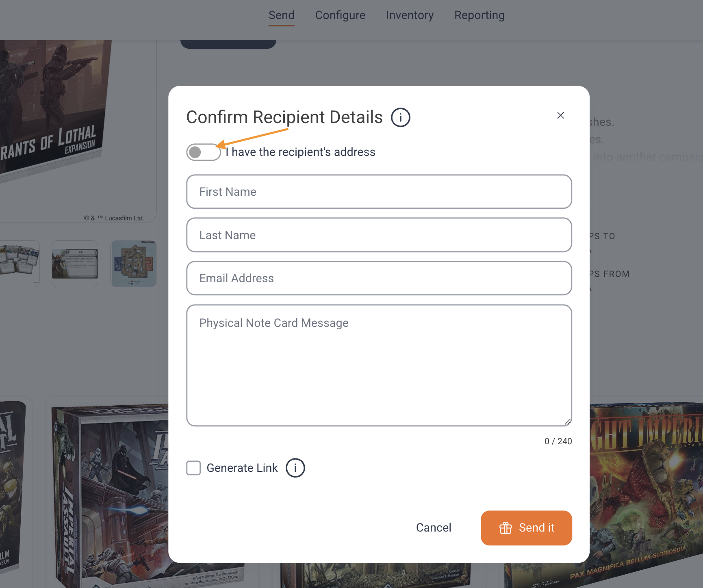Select the map board thumbnail image
Screen dimensions: 703x588
click(133, 264)
